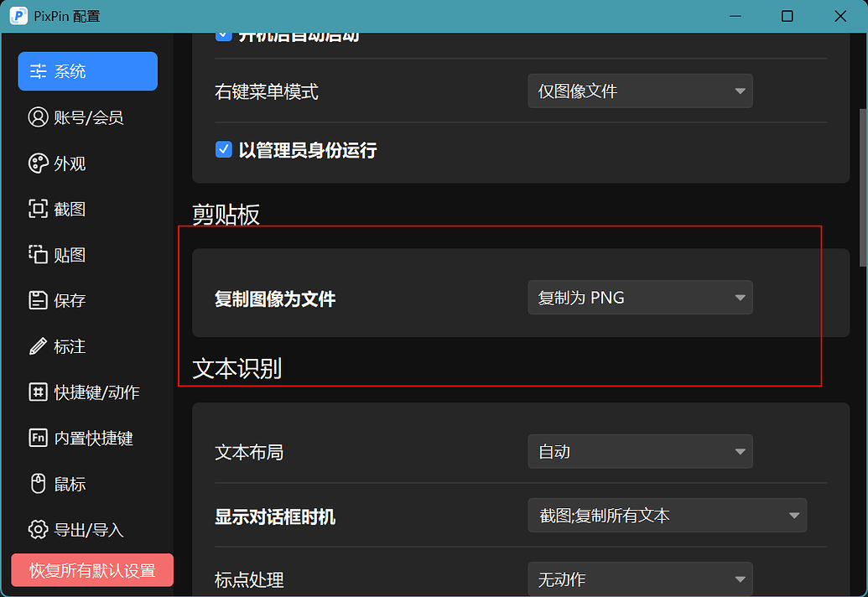Click the 快捷键/动作 hash icon

(39, 392)
